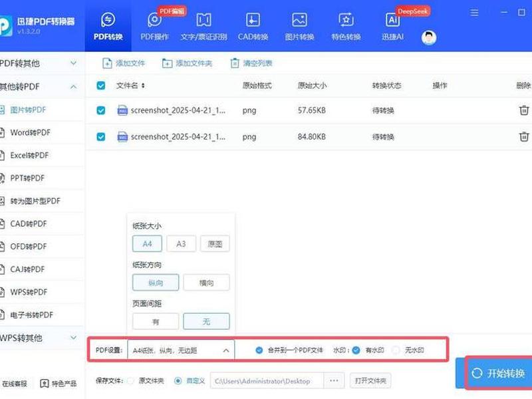This screenshot has height=399, width=532.
Task: Toggle the select-all checkbox in header
Action: coord(101,86)
